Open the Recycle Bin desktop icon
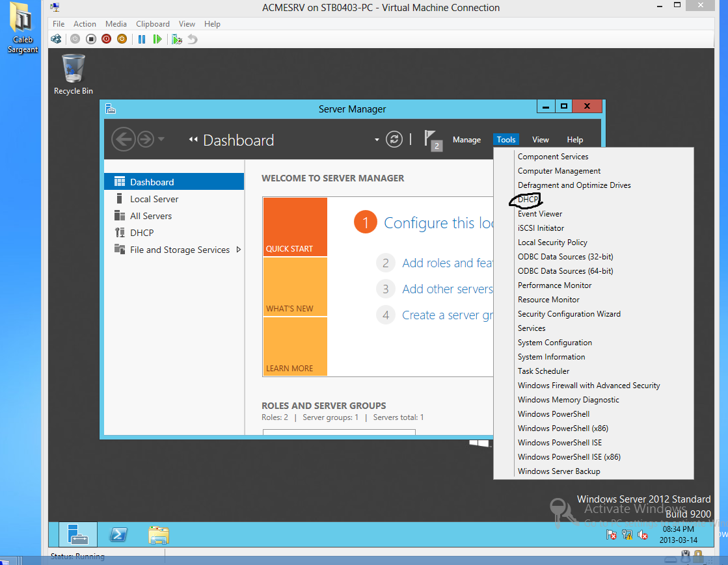 point(74,74)
